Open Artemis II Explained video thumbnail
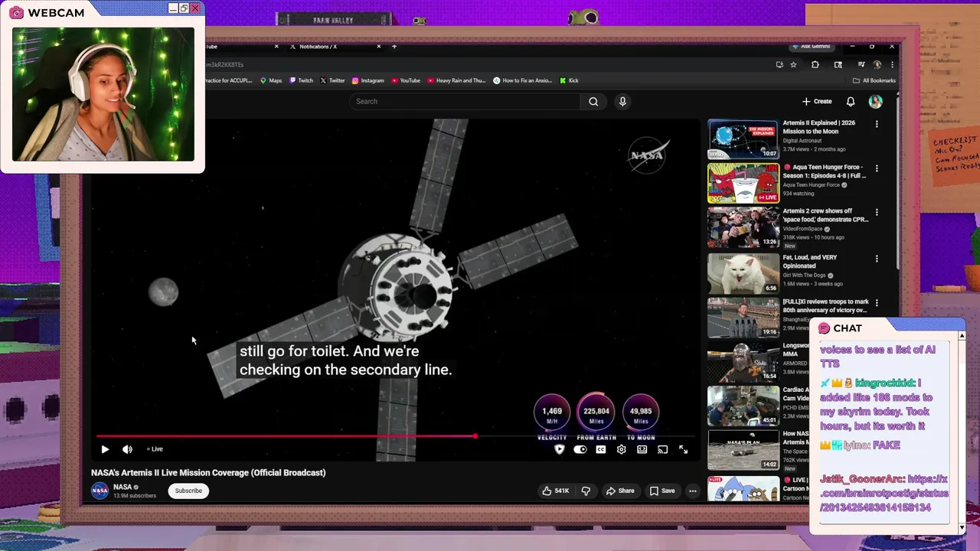Viewport: 980px width, 551px height. (x=743, y=139)
